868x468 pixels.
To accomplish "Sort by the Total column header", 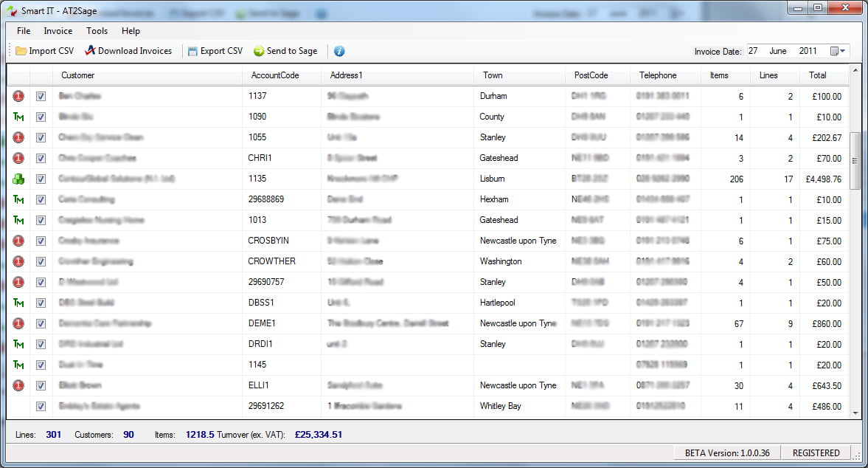I will pyautogui.click(x=824, y=75).
